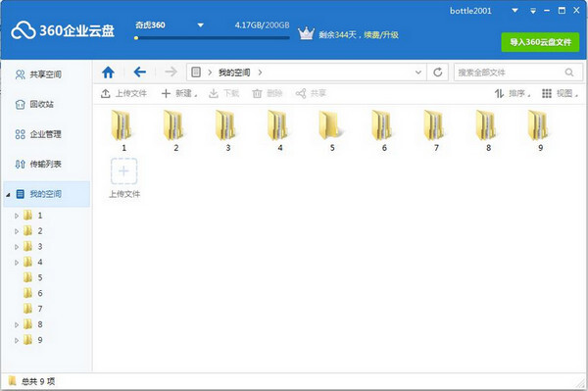Select folder 9 icon in file grid
Image resolution: width=588 pixels, height=391 pixels.
coord(538,125)
